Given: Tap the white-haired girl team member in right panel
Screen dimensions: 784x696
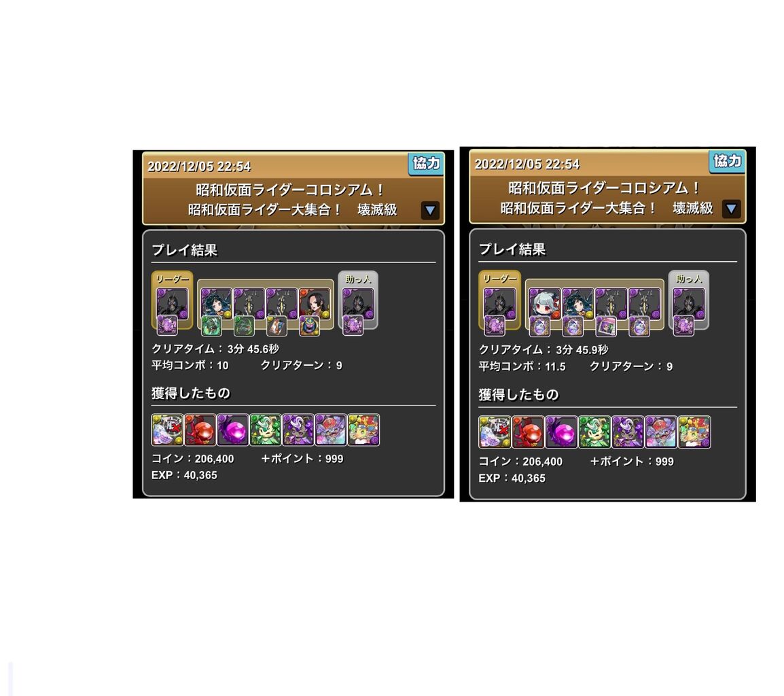Looking at the screenshot, I should click(x=544, y=303).
